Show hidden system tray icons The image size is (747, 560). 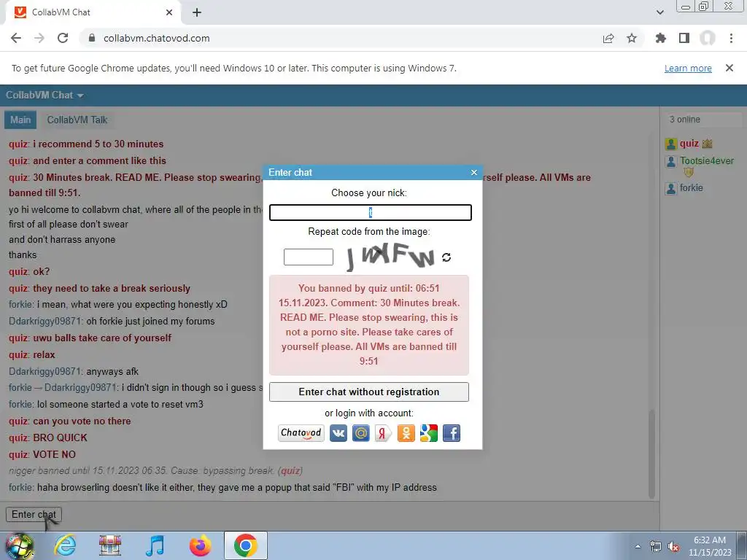click(638, 547)
